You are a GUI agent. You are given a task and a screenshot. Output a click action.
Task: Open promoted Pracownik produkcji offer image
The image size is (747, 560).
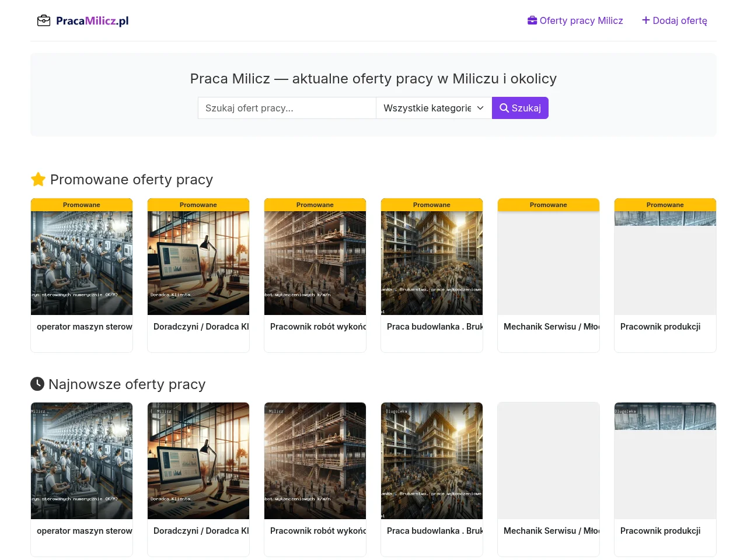click(x=665, y=263)
